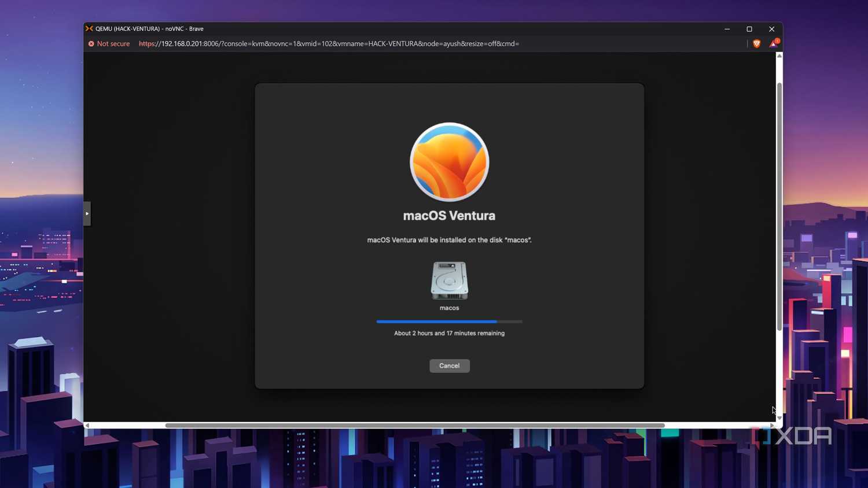Click the macOS Ventura logo image
Image resolution: width=868 pixels, height=488 pixels.
coord(449,162)
